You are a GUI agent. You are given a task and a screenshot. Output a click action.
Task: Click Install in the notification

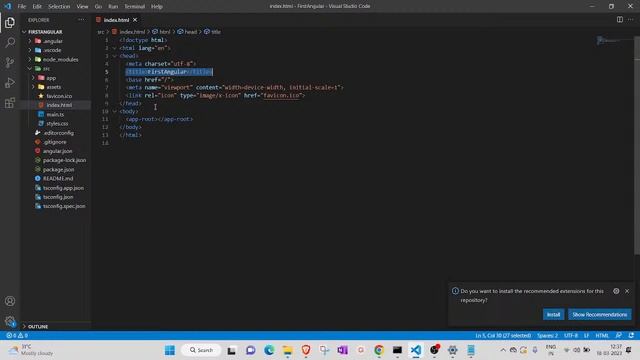(x=553, y=314)
